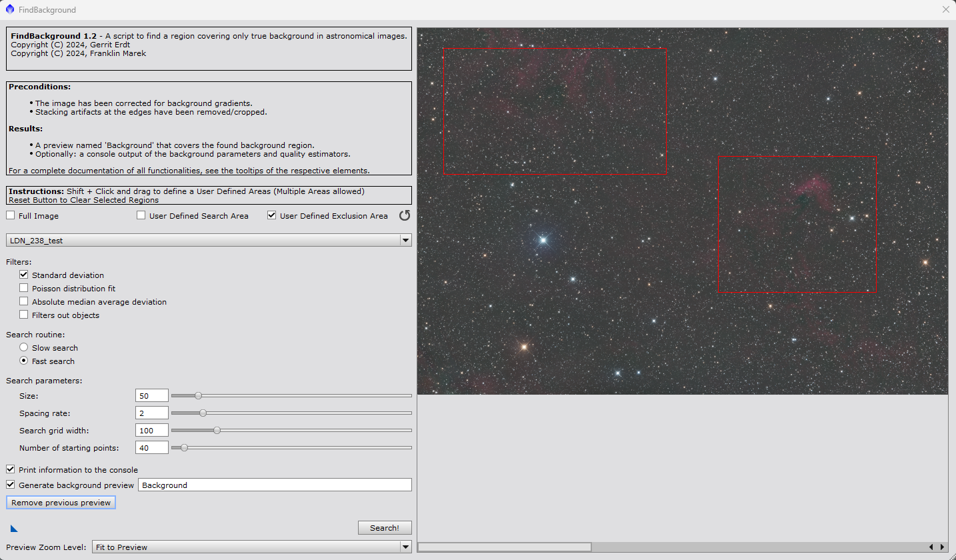Expand the Preview Zoom Level dropdown
Image resolution: width=956 pixels, height=560 pixels.
tap(252, 547)
